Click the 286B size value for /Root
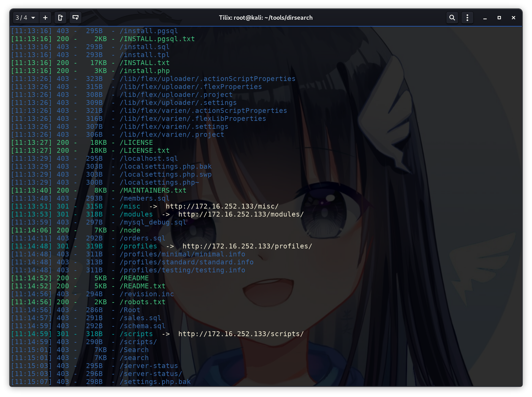Screen dimensions: 532x397 pyautogui.click(x=94, y=310)
